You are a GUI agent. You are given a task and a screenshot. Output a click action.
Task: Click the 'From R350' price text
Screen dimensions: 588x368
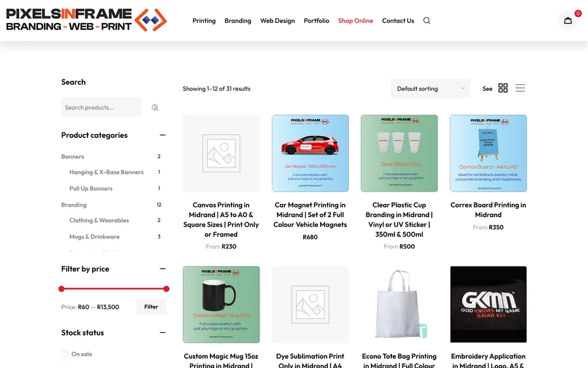tap(488, 227)
